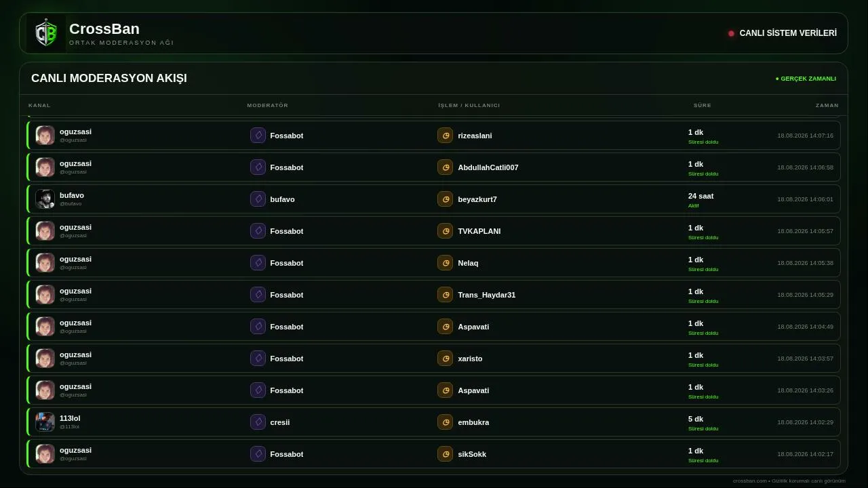Click the moderator icon beside bufavo
Image resolution: width=868 pixels, height=488 pixels.
point(258,199)
